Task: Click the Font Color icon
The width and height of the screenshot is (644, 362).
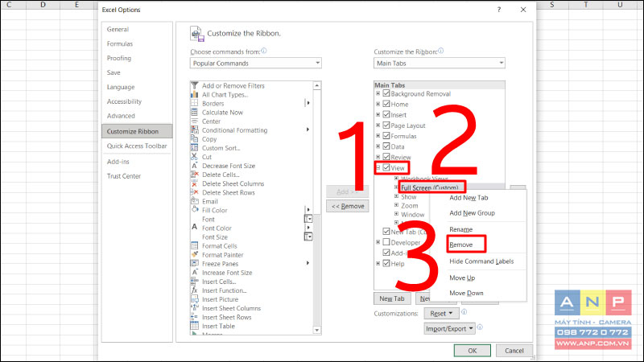Action: (x=195, y=228)
